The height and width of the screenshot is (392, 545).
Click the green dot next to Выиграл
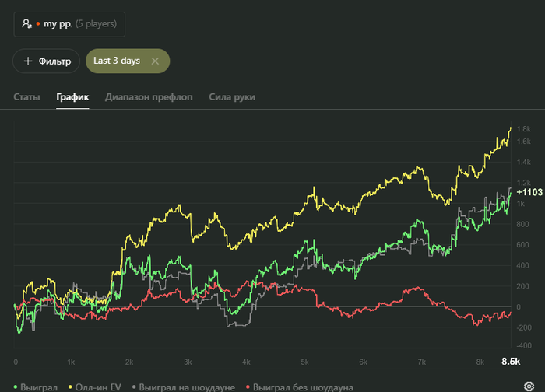[x=16, y=387]
